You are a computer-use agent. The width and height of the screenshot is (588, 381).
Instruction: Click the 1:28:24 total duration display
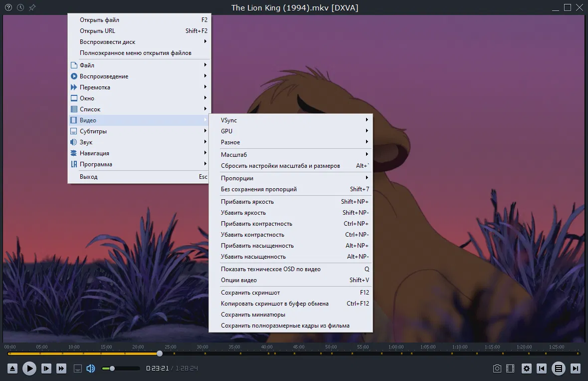pos(187,368)
